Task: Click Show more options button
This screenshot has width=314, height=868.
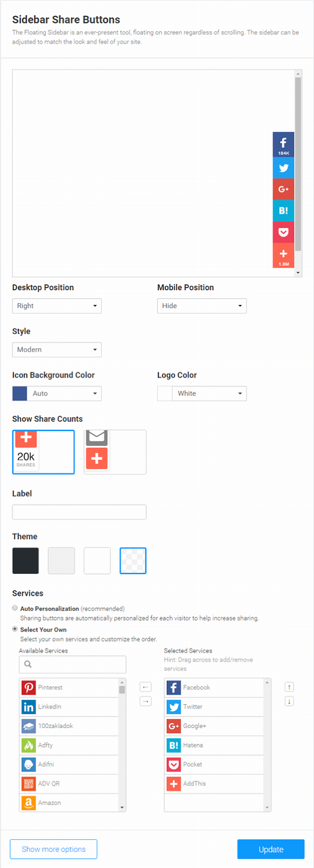Action: point(54,849)
